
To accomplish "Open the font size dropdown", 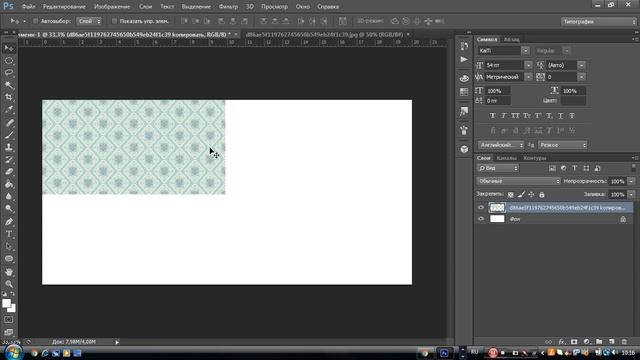I will pos(528,65).
